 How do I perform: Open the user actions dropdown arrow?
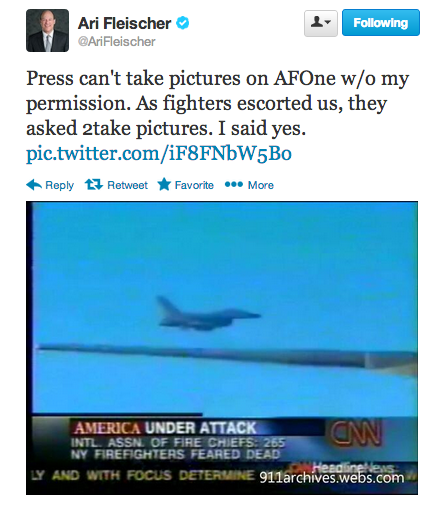pos(328,22)
